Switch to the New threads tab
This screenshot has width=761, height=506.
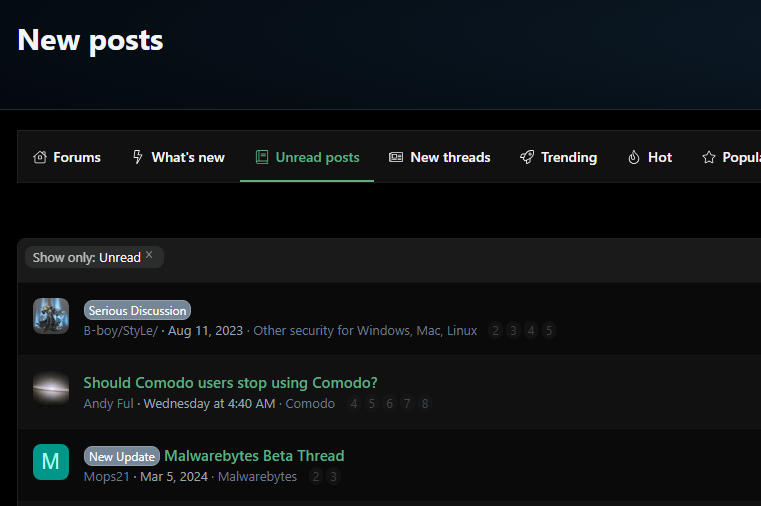439,157
